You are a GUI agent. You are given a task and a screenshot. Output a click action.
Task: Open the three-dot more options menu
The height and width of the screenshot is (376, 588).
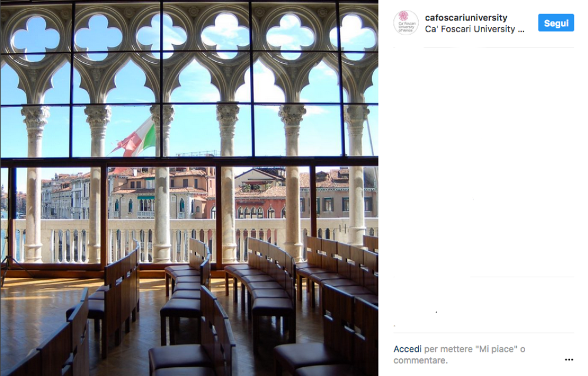tap(569, 360)
